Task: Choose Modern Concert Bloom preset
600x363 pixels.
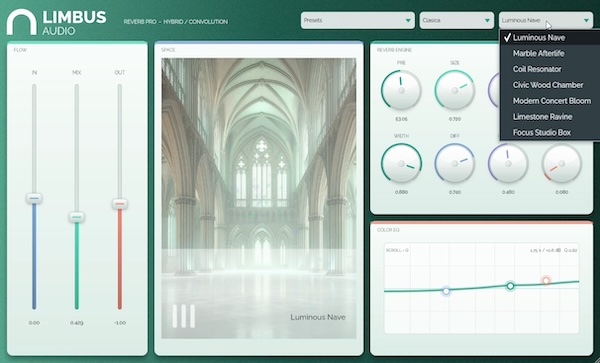Action: (x=550, y=101)
